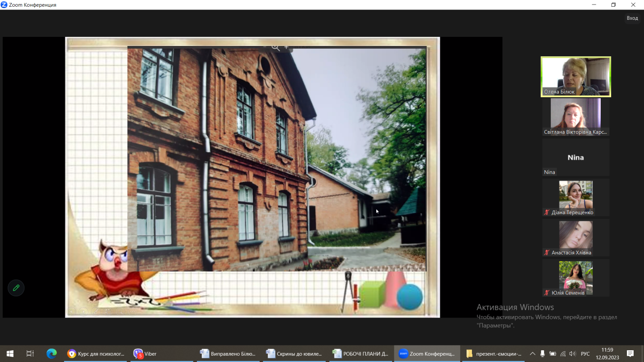Click the Nina participant tile
The image size is (644, 362).
(x=575, y=158)
